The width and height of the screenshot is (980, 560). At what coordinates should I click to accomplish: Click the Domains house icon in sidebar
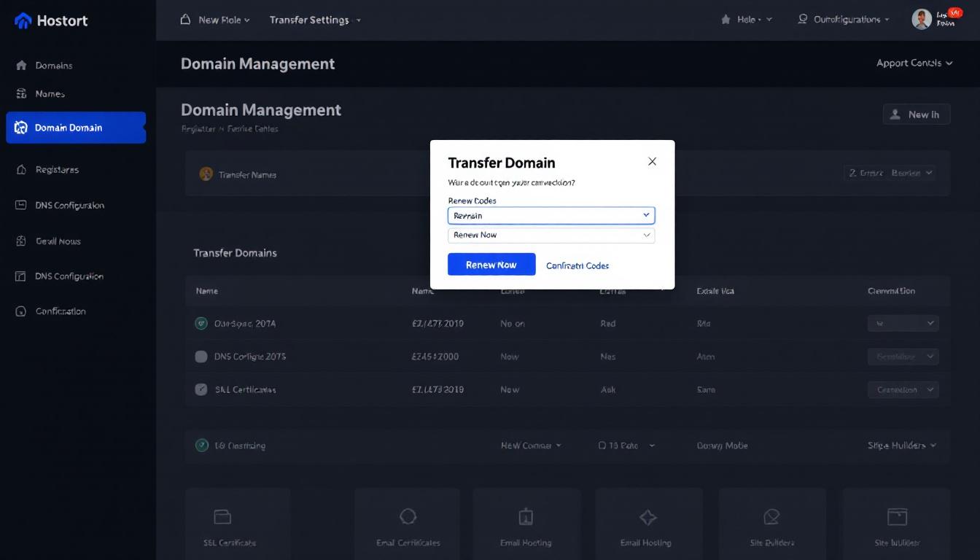point(21,66)
